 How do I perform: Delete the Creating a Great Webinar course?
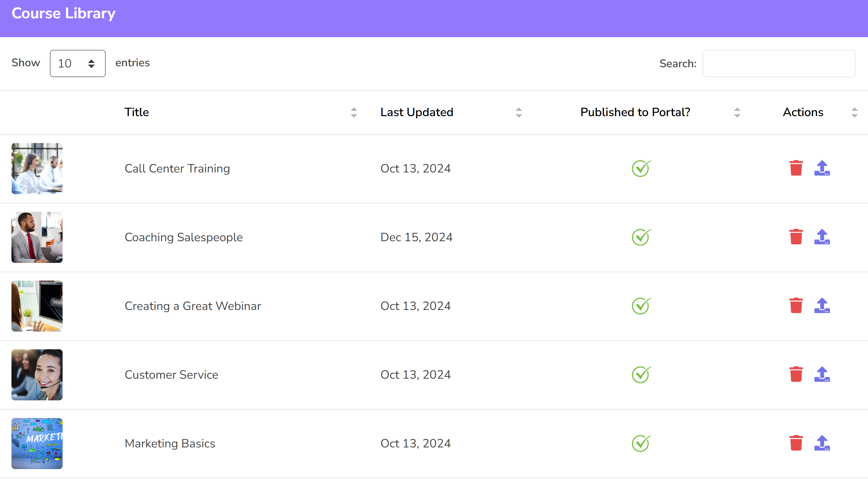(796, 306)
